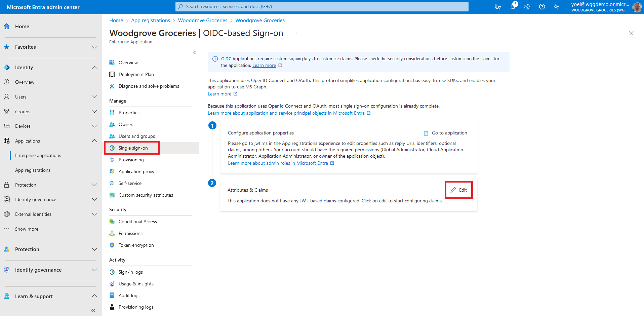
Task: Expand the Favorites section
Action: point(94,47)
